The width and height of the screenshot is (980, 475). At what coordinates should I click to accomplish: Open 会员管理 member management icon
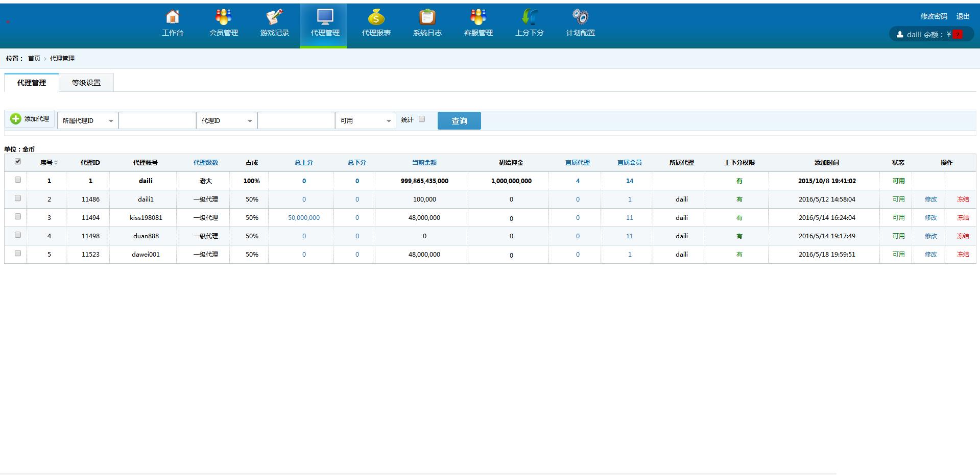tap(223, 18)
